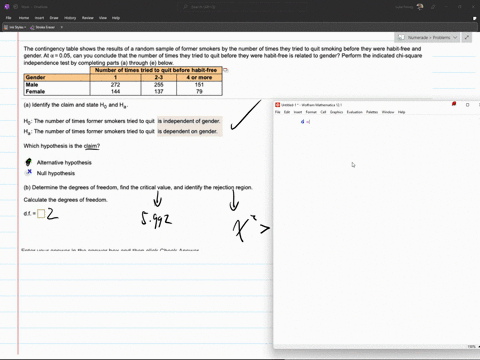Click pen mode icon beside profile
Image resolution: width=480 pixels, height=360 pixels.
click(x=433, y=7)
